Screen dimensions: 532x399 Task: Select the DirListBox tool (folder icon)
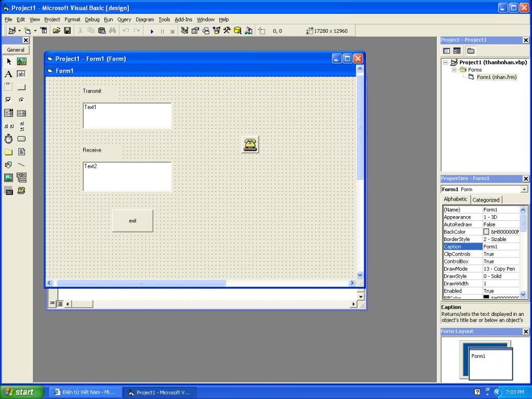(x=9, y=152)
